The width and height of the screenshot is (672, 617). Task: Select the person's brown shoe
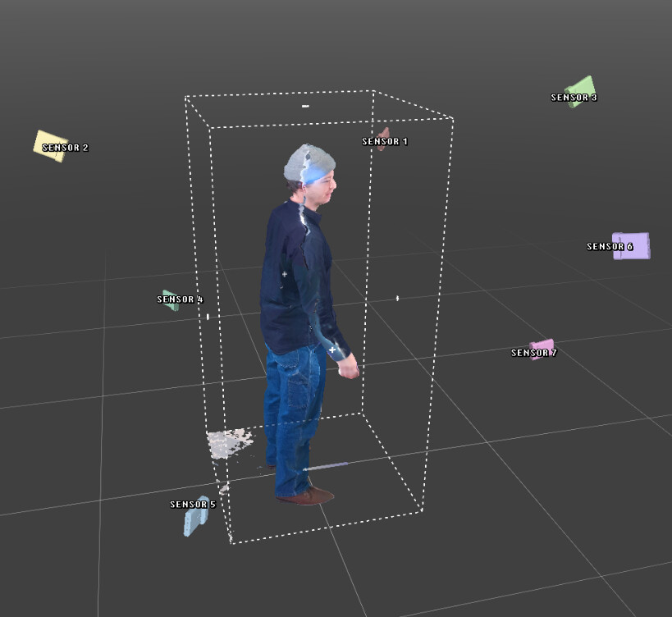click(x=306, y=496)
